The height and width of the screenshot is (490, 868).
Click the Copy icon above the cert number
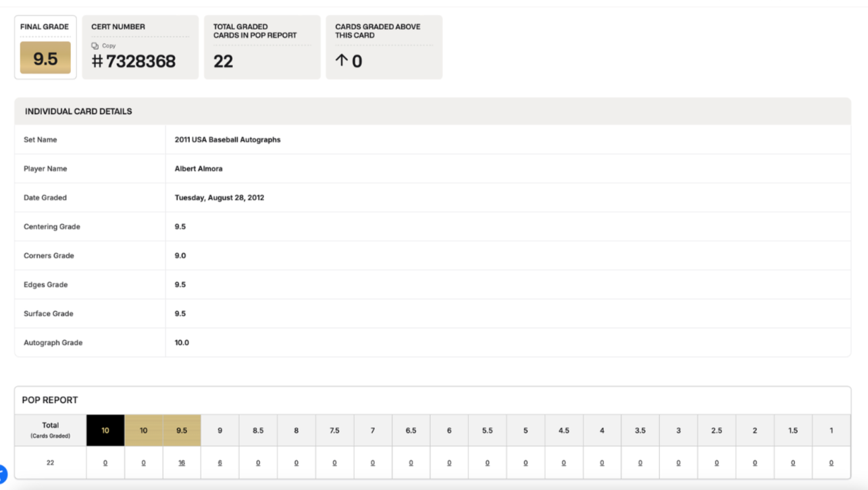point(95,46)
